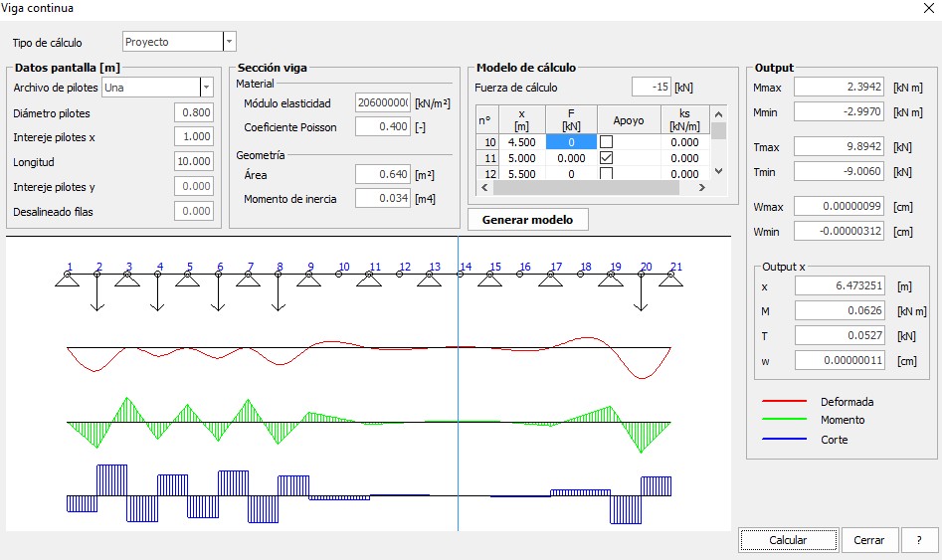Open help with the question mark button
Image resolution: width=942 pixels, height=560 pixels.
[917, 540]
